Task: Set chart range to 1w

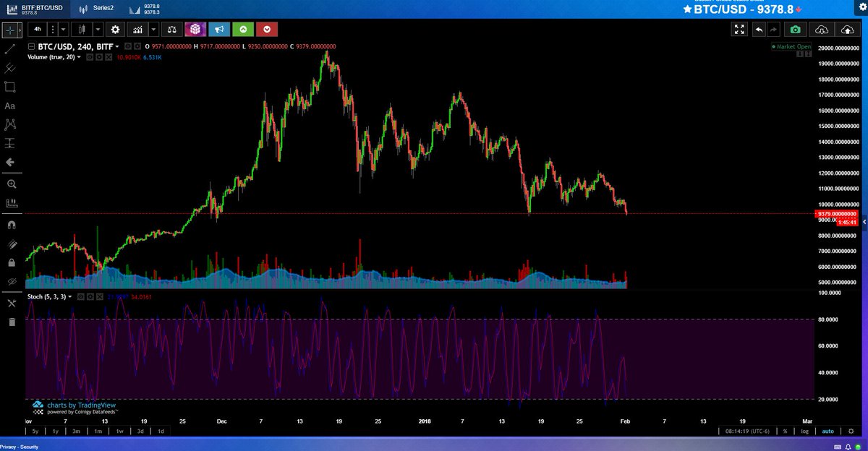Action: [119, 431]
